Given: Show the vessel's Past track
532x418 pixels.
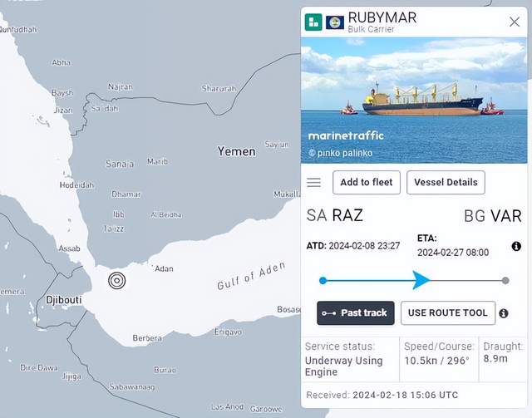Looking at the screenshot, I should [355, 313].
